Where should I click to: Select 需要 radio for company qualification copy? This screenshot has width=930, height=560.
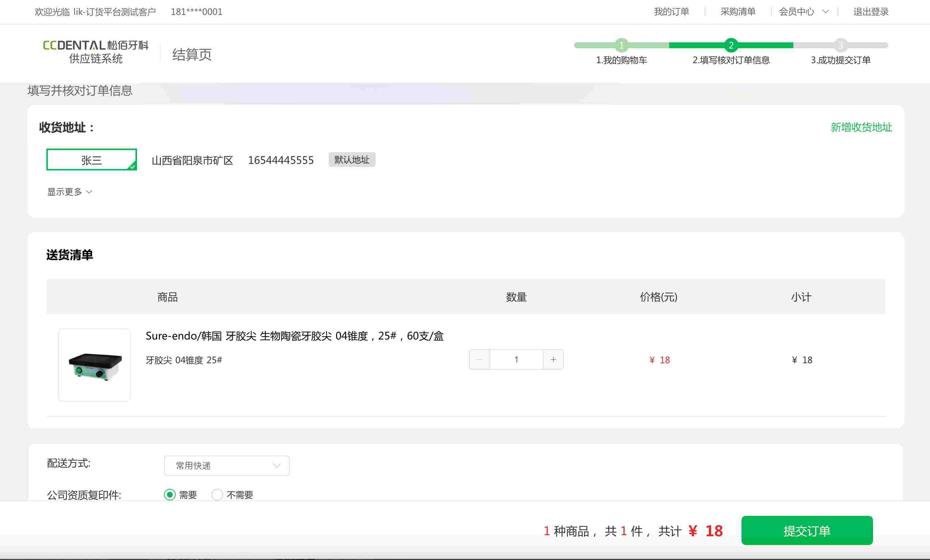click(x=170, y=494)
